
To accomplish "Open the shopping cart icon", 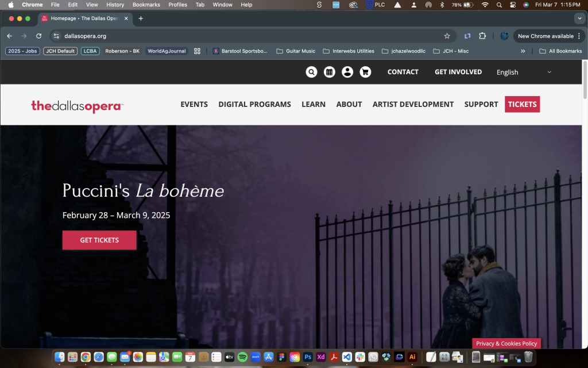I will coord(365,72).
